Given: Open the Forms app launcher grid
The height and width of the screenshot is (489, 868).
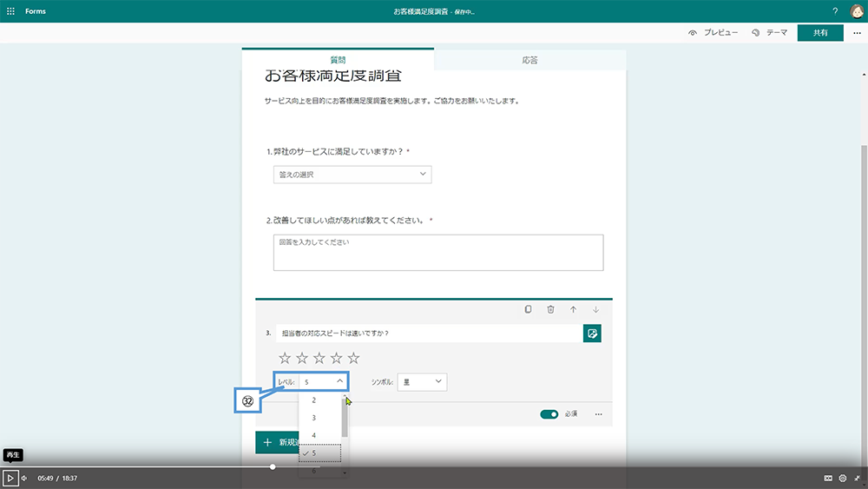Looking at the screenshot, I should tap(10, 11).
